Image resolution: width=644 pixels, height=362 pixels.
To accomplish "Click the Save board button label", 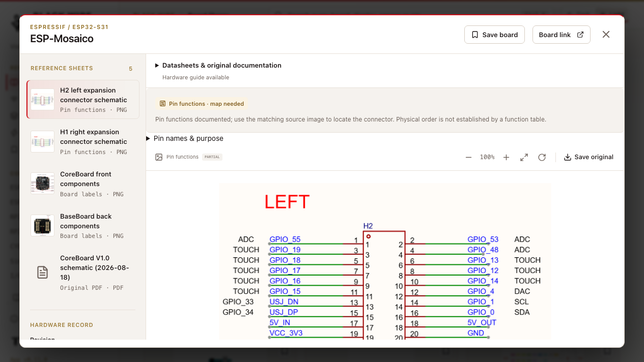I will (x=500, y=35).
